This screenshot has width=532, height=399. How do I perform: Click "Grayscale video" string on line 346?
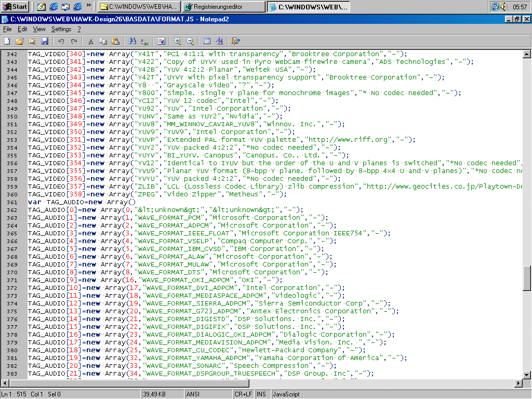point(198,85)
